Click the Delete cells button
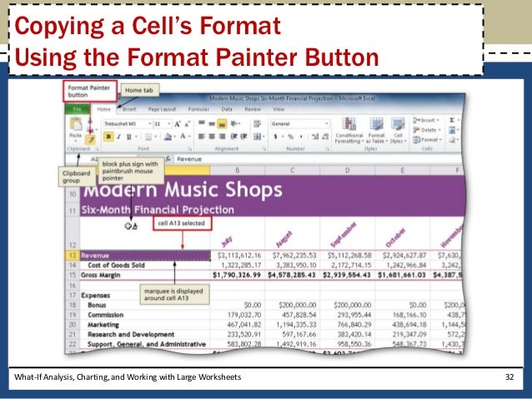 coord(427,130)
